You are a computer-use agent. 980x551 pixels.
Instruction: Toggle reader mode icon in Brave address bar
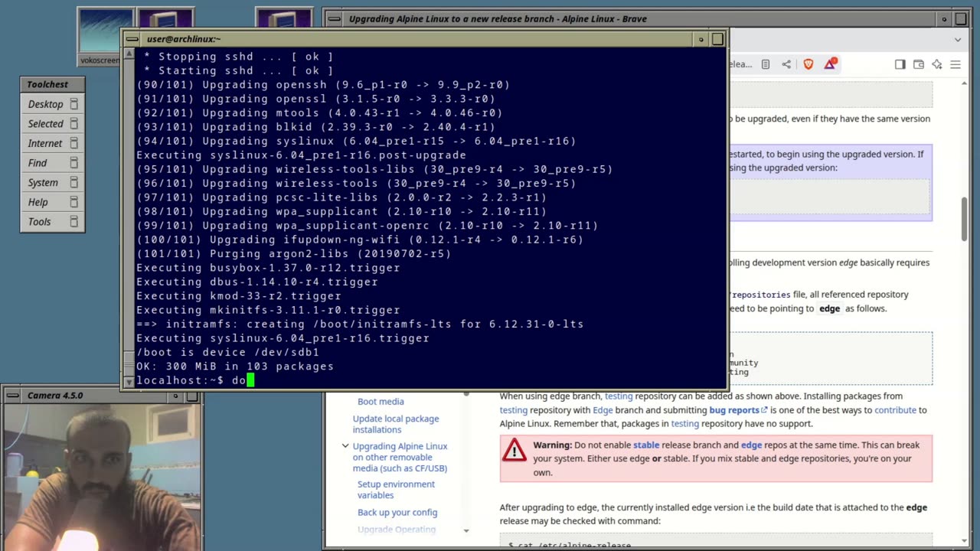tap(766, 64)
